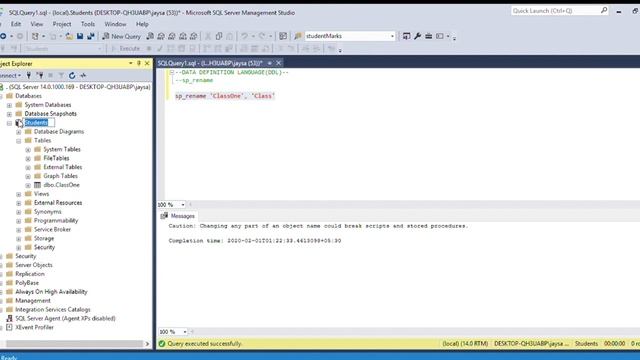
Task: Click the Save All icon
Action: (x=91, y=36)
